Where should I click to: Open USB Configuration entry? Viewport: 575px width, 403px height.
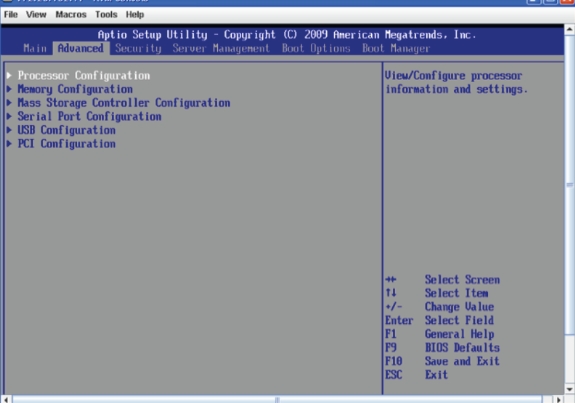[66, 130]
